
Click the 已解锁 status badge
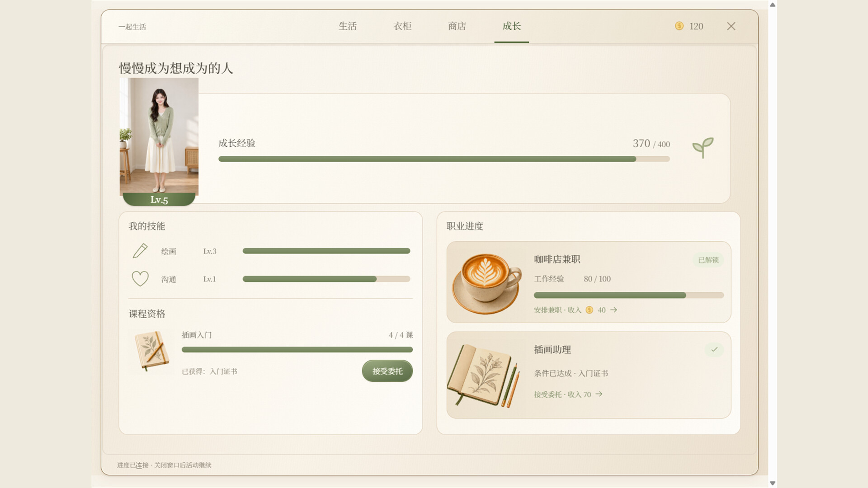tap(708, 260)
